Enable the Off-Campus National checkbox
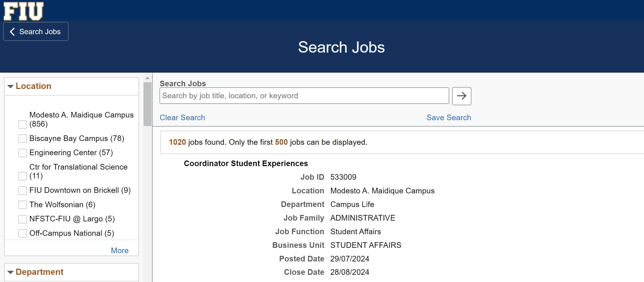644x282 pixels. tap(23, 233)
